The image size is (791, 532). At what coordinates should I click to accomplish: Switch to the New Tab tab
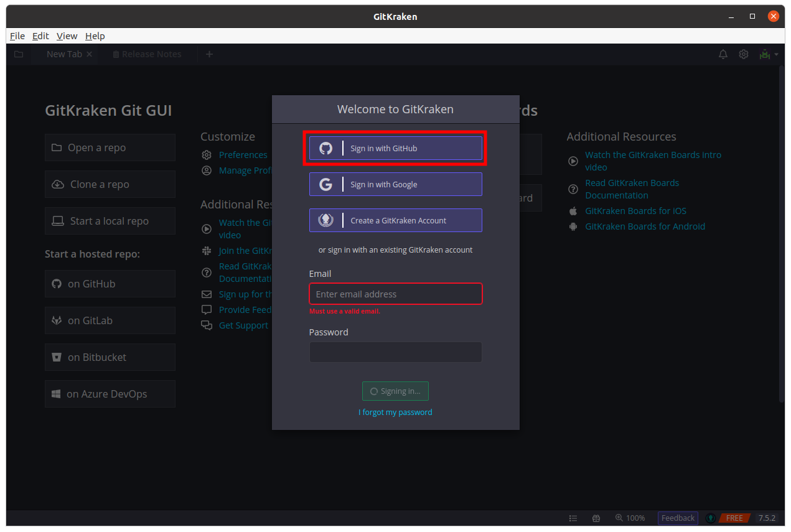coord(64,54)
